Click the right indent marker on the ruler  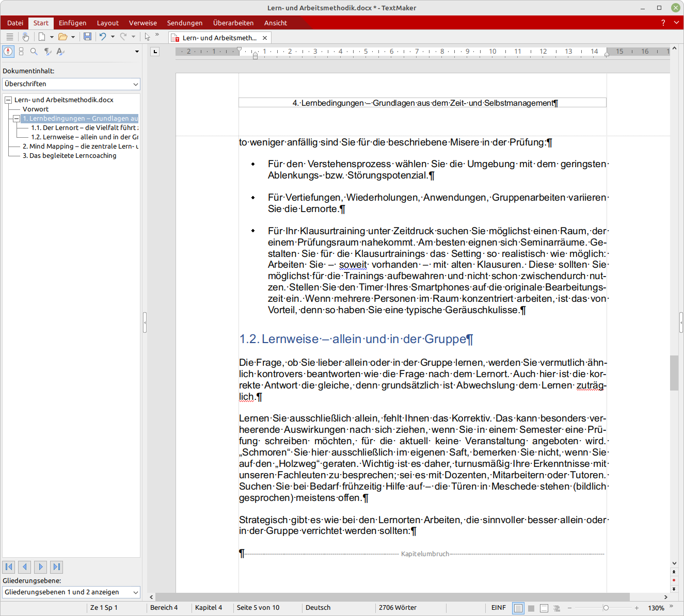click(607, 54)
